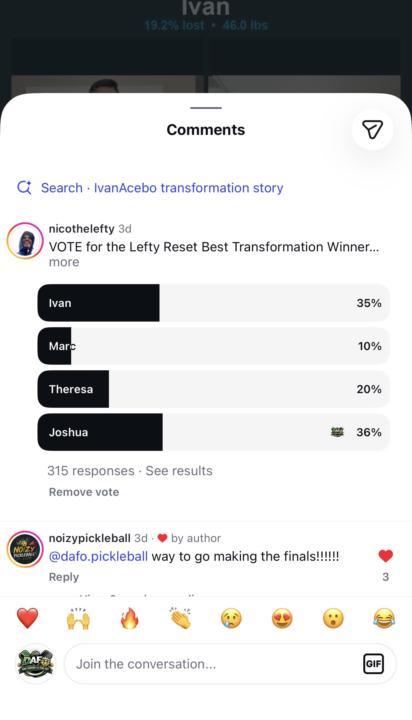
Task: Tap Remove vote below the poll
Action: point(84,492)
